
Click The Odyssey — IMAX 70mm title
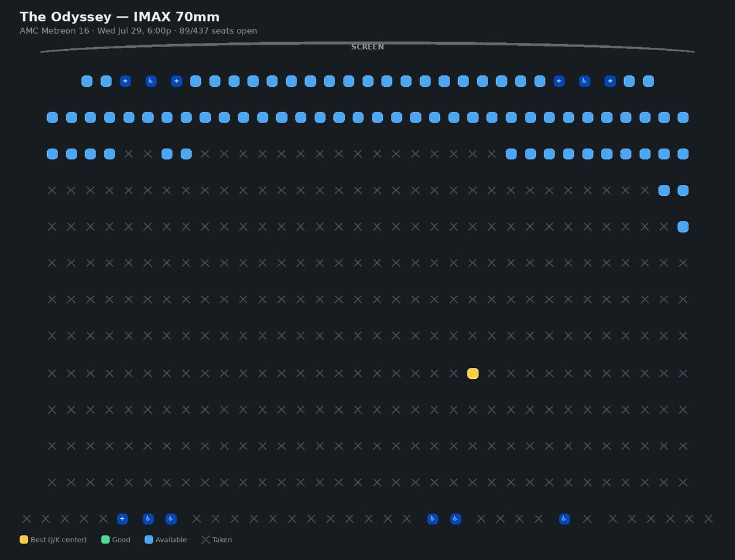click(119, 17)
